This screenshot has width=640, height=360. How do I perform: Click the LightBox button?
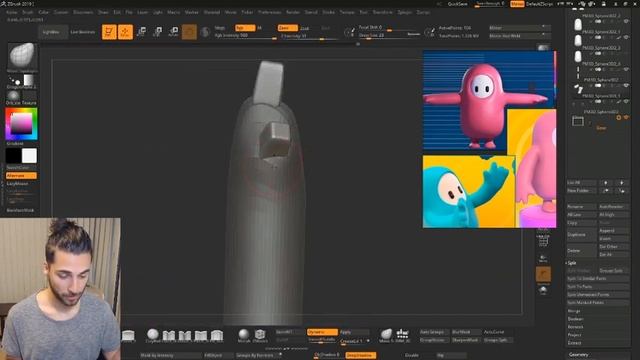pos(53,32)
